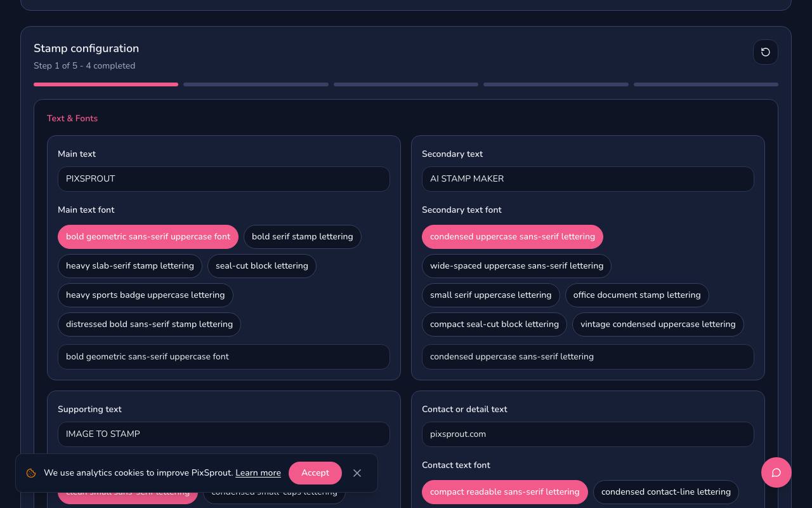Focus the custom secondary text font field
Screen dimensions: 812x508
[x=588, y=357]
